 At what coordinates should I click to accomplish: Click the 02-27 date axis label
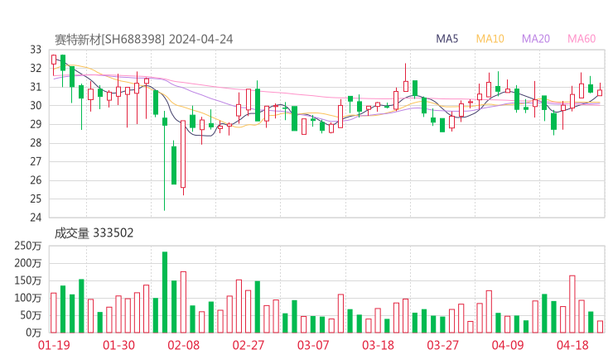pos(249,345)
